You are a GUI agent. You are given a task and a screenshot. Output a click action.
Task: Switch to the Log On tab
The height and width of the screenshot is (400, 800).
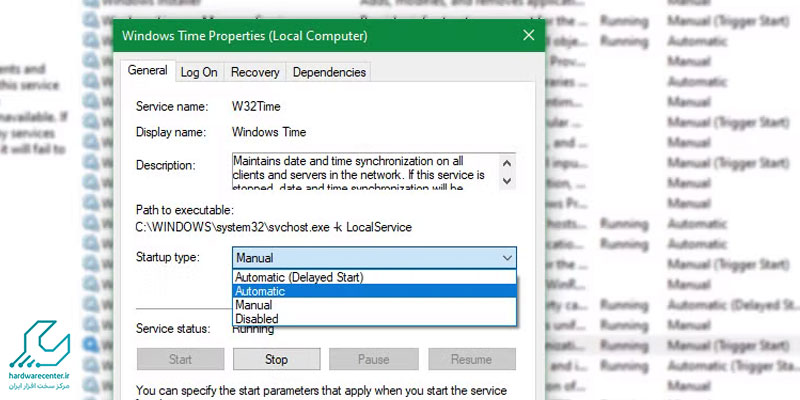tap(199, 72)
